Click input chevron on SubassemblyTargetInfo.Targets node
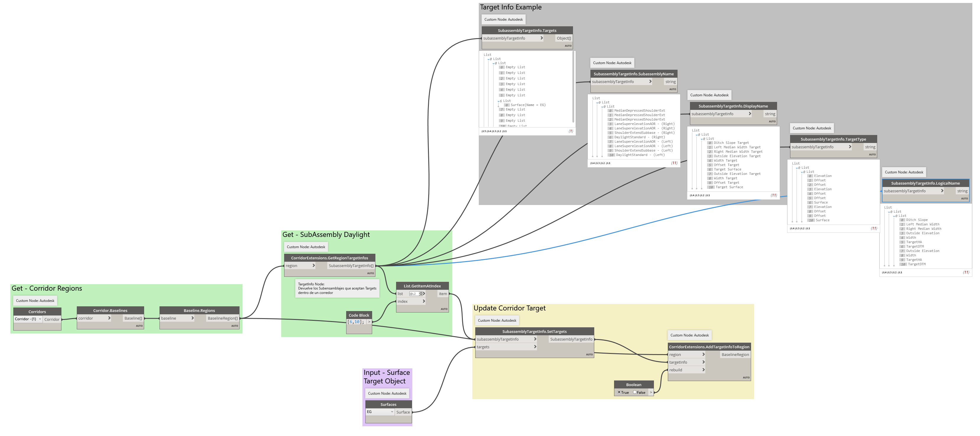This screenshot has height=436, width=980. click(x=542, y=38)
